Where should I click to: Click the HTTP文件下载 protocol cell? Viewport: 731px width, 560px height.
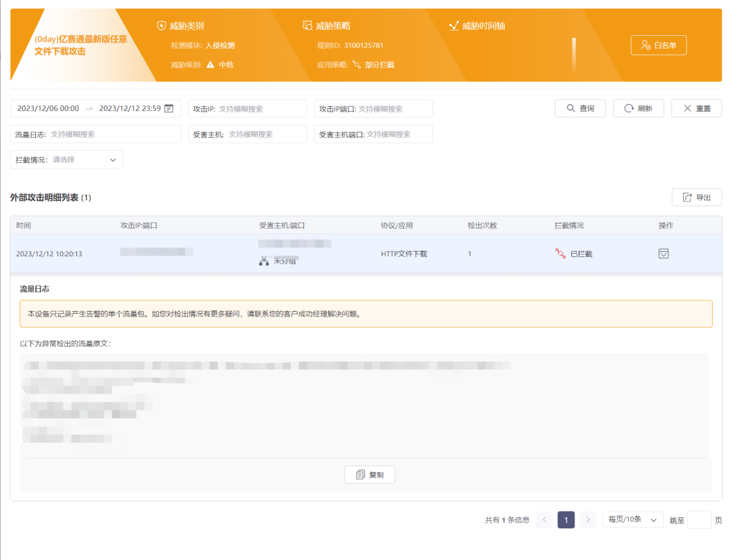pos(403,254)
